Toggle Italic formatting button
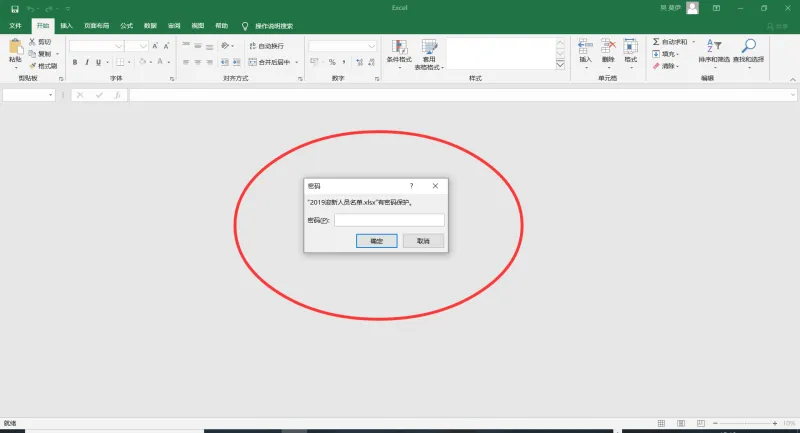Viewport: 800px width, 433px height. [87, 62]
